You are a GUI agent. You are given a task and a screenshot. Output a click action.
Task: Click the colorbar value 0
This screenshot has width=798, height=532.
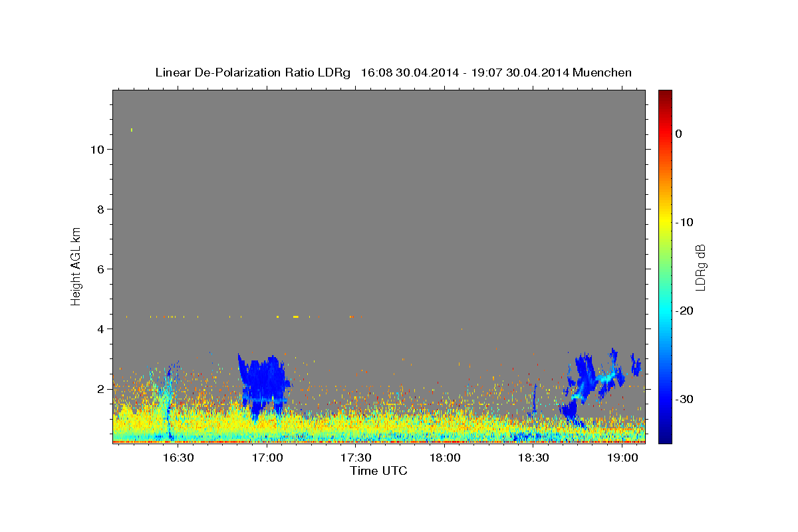coord(679,134)
